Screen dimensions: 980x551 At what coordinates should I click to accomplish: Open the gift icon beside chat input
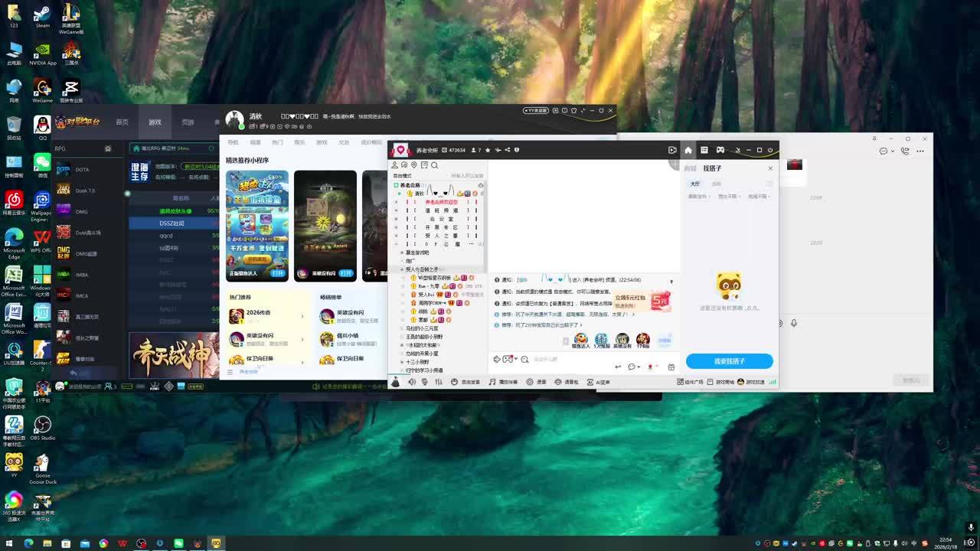click(671, 367)
